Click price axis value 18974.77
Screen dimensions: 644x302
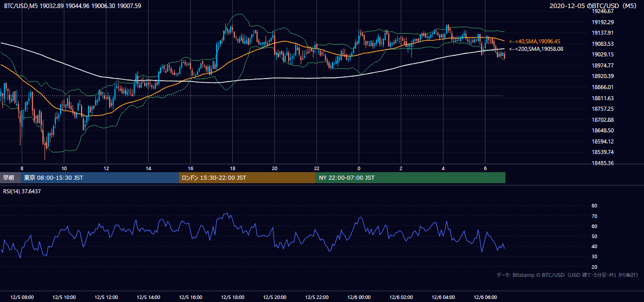pyautogui.click(x=603, y=65)
